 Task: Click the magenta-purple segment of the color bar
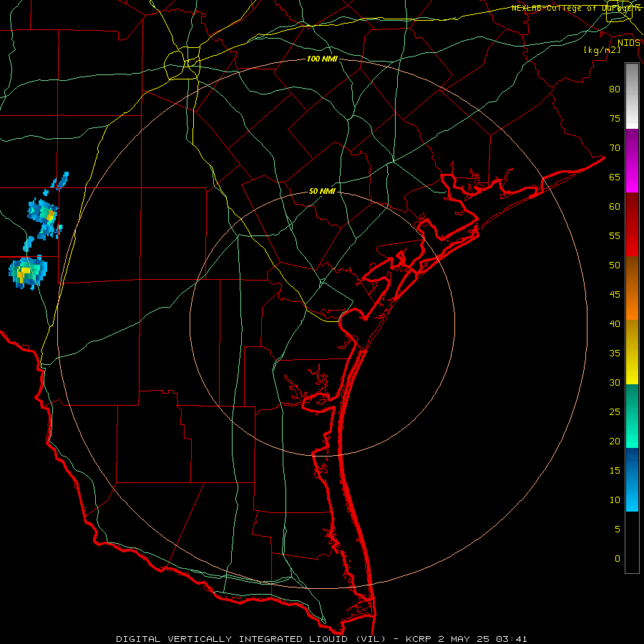[x=632, y=160]
